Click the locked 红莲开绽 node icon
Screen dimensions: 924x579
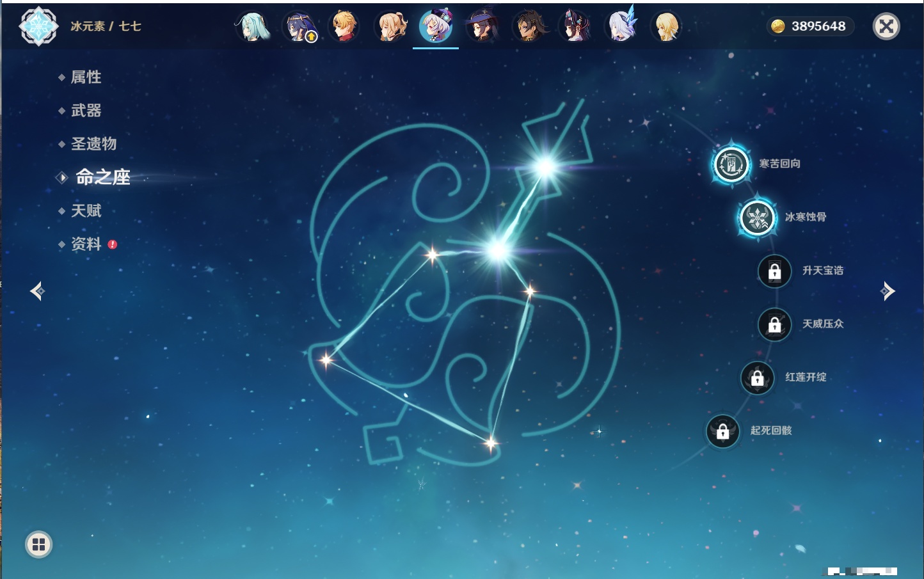(758, 377)
